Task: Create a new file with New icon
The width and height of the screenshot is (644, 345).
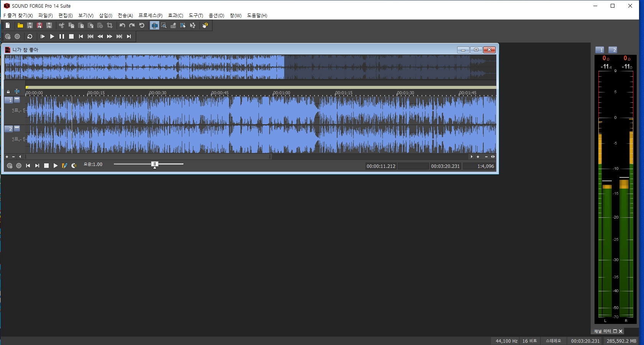Action: (8, 25)
